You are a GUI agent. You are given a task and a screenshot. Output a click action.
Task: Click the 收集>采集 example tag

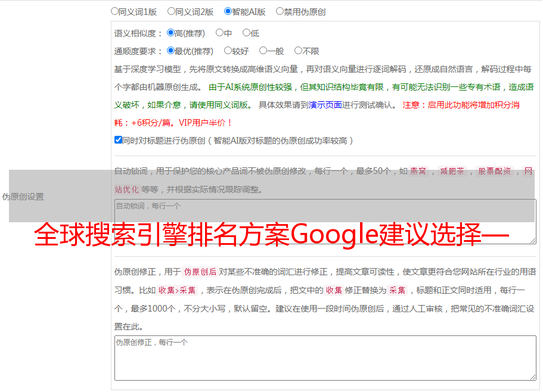click(x=177, y=290)
